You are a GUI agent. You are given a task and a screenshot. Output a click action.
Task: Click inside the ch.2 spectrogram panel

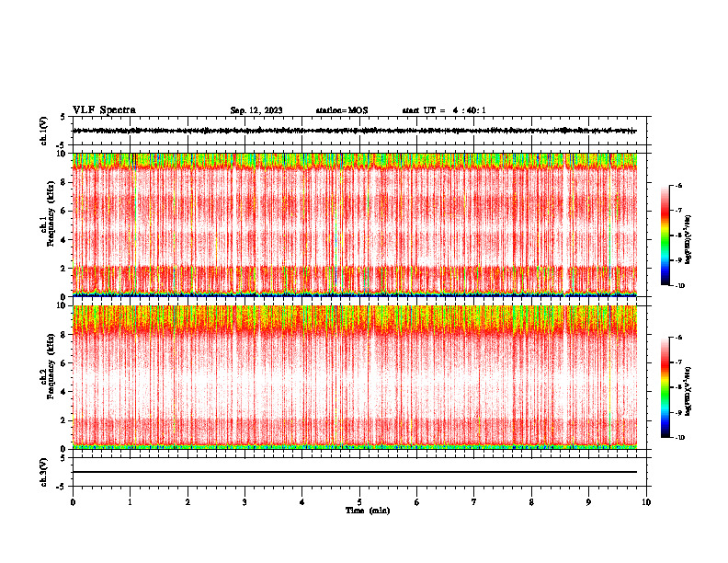click(x=355, y=377)
